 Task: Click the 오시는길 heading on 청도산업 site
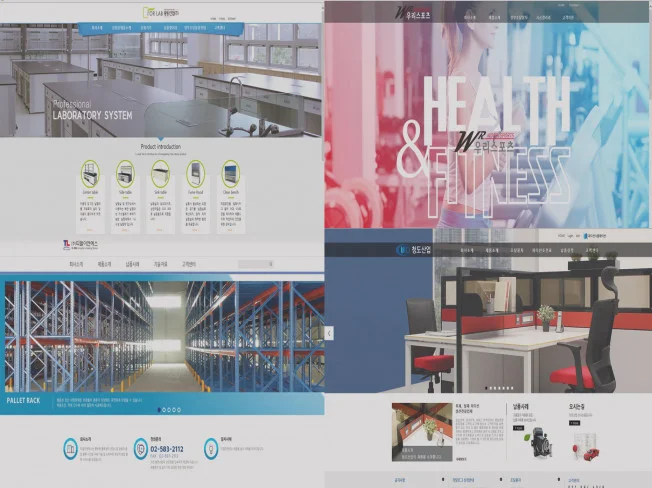pyautogui.click(x=576, y=407)
